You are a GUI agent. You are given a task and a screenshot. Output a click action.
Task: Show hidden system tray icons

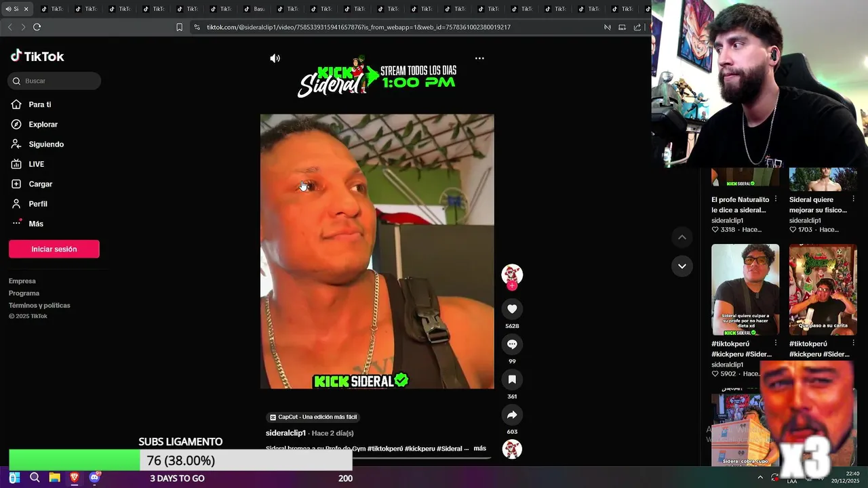click(760, 477)
